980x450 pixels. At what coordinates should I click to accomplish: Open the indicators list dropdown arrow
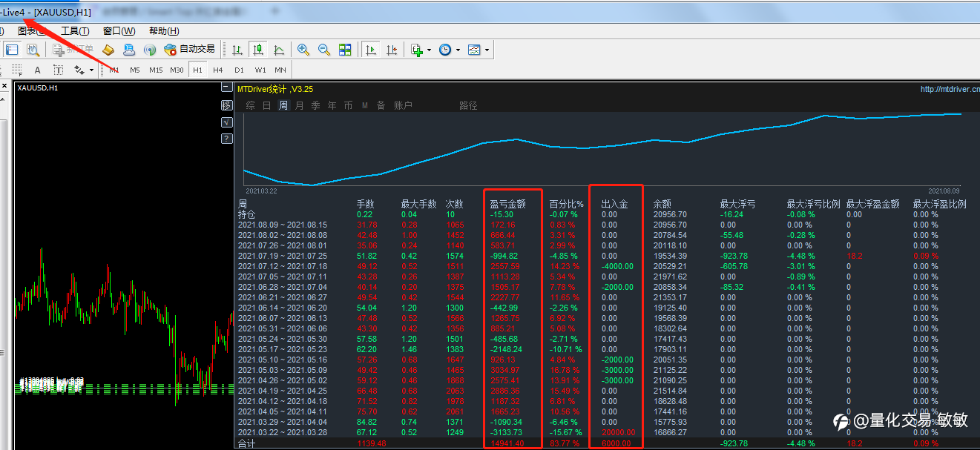tap(430, 50)
